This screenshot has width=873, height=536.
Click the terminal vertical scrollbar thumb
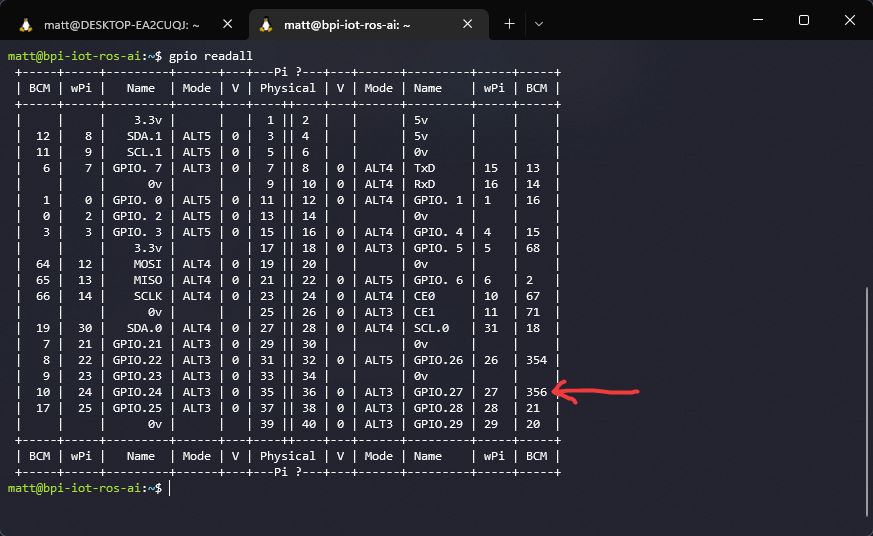tap(867, 401)
